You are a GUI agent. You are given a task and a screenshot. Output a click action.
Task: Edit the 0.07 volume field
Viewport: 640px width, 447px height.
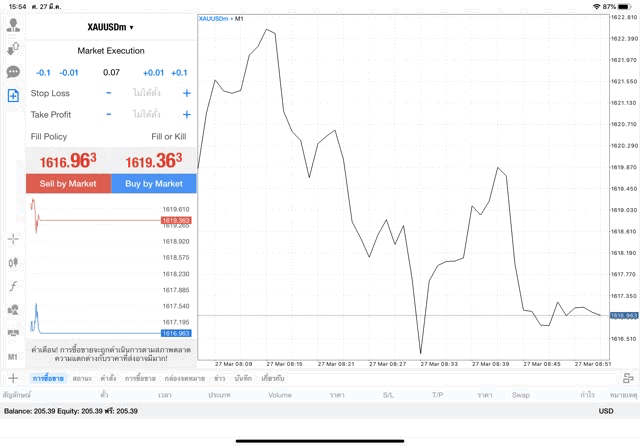(111, 73)
